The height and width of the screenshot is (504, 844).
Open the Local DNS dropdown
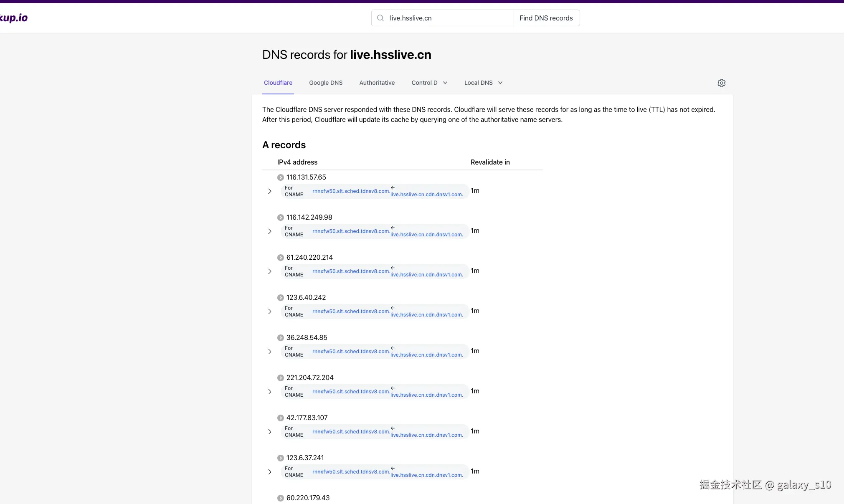483,83
